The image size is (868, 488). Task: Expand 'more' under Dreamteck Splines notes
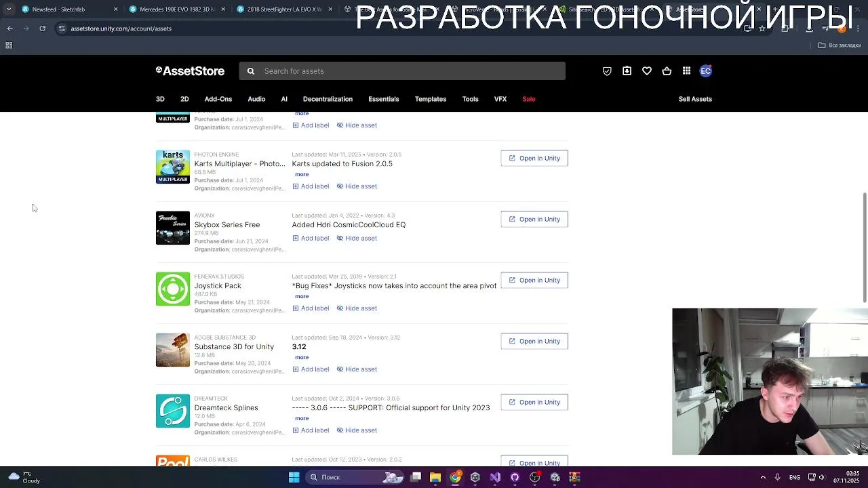[x=302, y=418]
